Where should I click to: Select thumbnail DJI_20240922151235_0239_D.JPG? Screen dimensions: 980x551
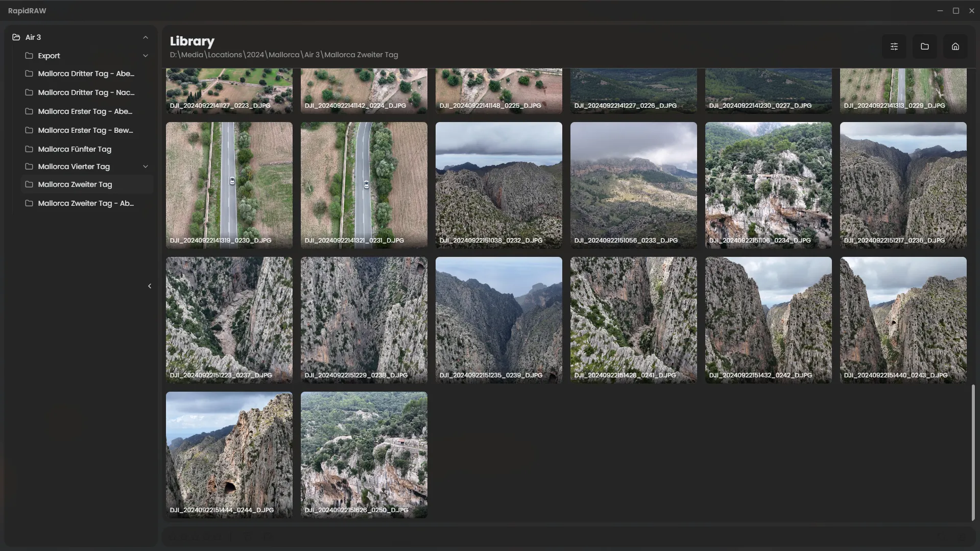coord(498,320)
